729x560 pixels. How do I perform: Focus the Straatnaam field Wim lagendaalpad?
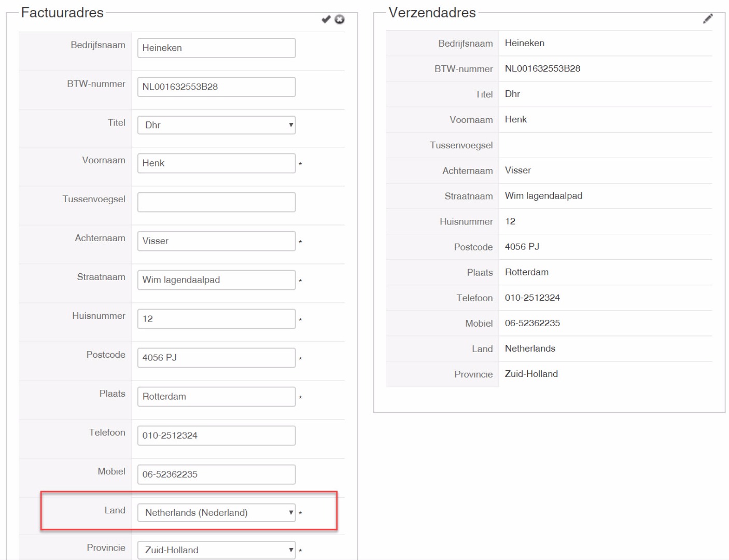(x=216, y=280)
